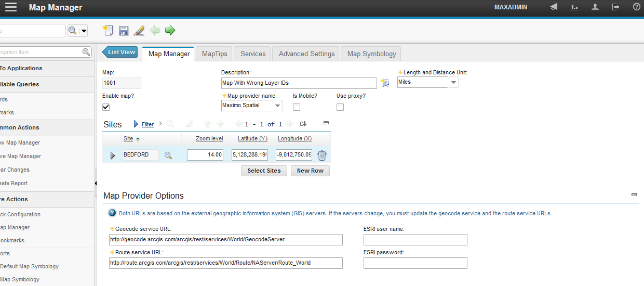Delete the BEDFORD site row with trash icon
644x286 pixels.
click(x=322, y=155)
